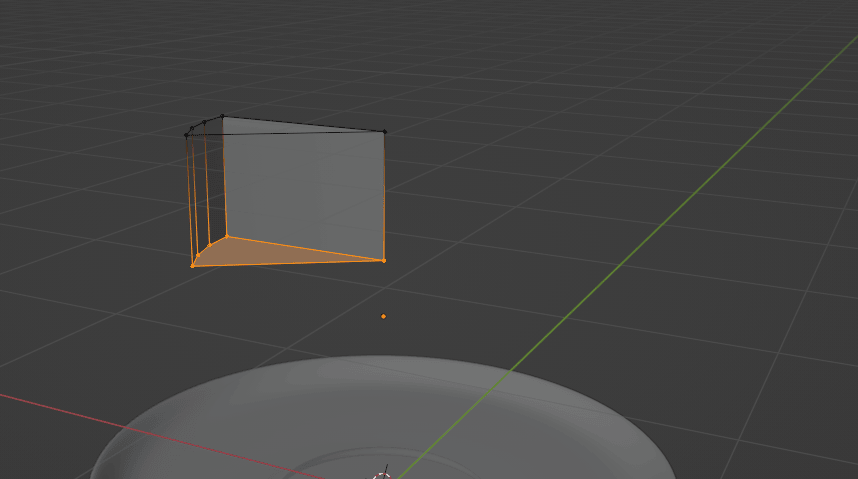Click the 3D cursor at the bottom edge
Image resolution: width=858 pixels, height=479 pixels.
tap(382, 474)
